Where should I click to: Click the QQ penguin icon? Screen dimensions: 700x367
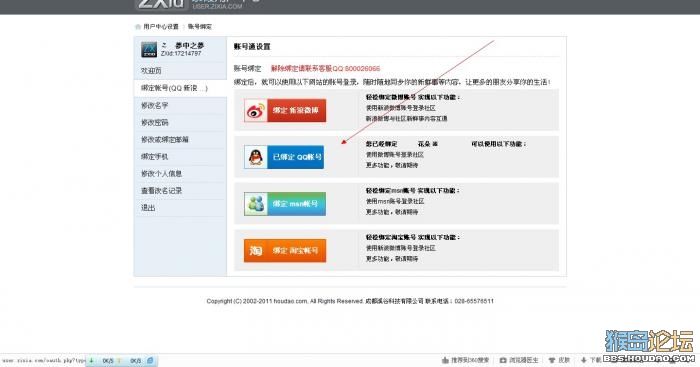(255, 157)
